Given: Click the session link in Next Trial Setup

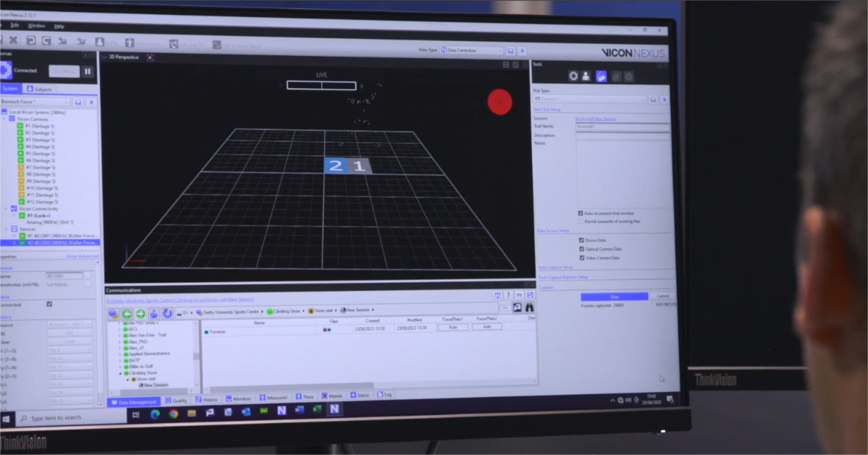Looking at the screenshot, I should (596, 119).
